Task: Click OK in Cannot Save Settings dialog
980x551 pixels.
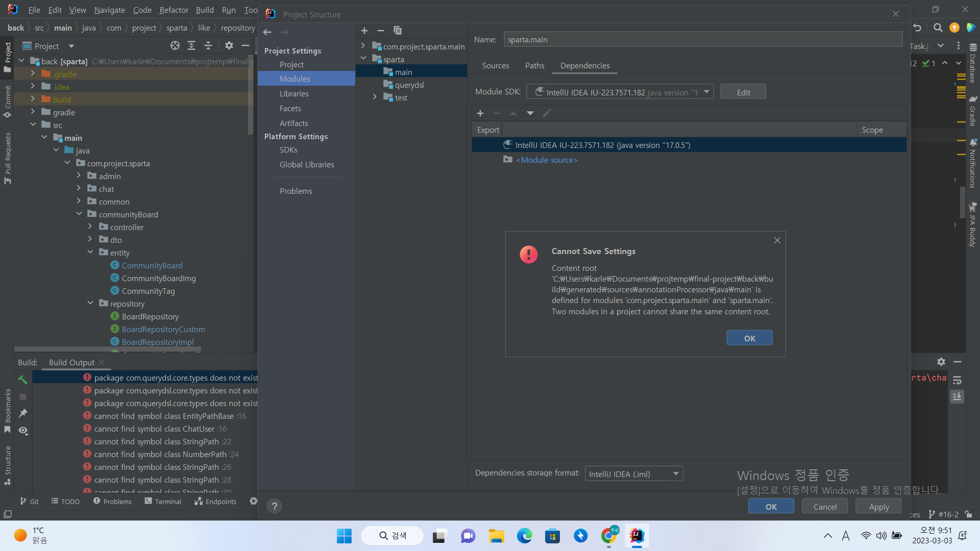Action: pos(749,338)
